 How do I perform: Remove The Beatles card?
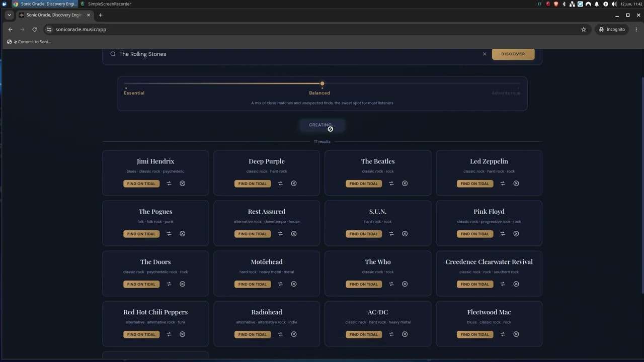[405, 184]
